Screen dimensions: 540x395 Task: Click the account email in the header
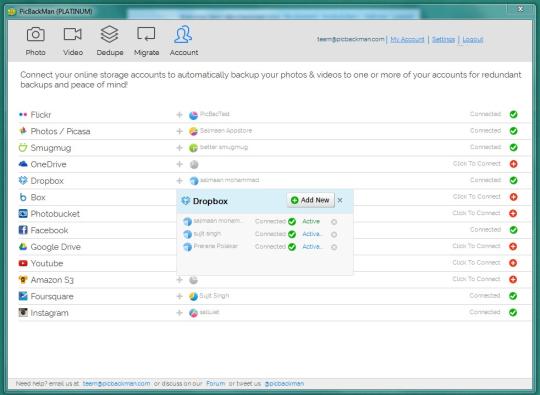click(x=351, y=39)
